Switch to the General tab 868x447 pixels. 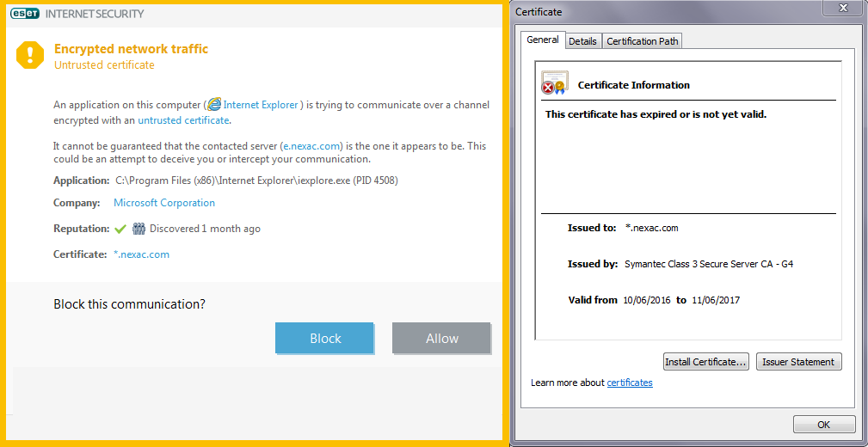[x=543, y=40]
